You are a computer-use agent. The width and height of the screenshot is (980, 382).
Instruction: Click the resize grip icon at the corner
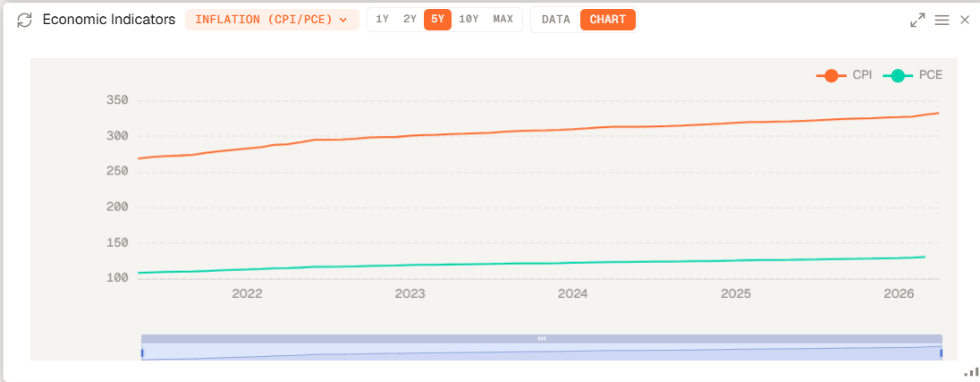[971, 371]
